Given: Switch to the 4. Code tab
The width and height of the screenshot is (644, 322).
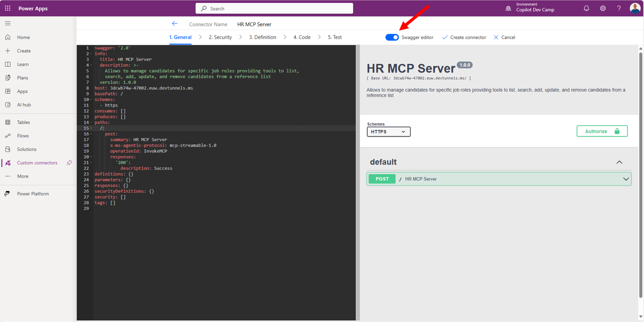Looking at the screenshot, I should point(302,37).
